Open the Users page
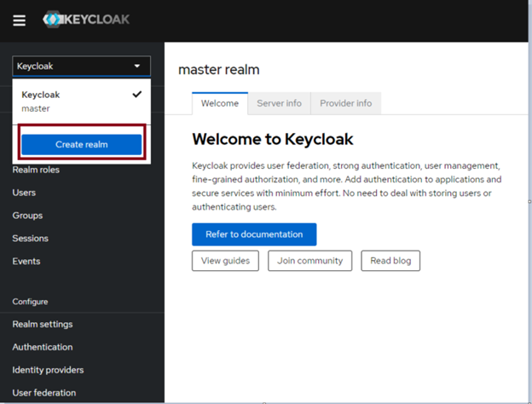Image resolution: width=532 pixels, height=404 pixels. coord(24,193)
